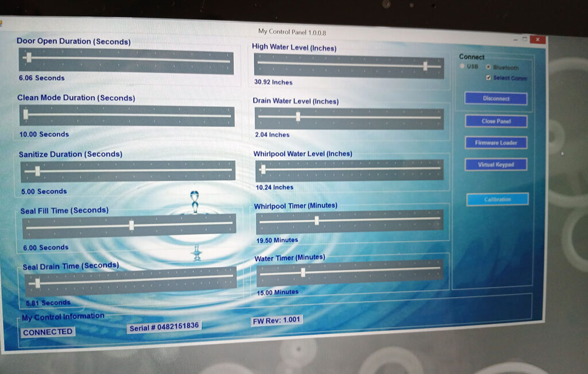Image resolution: width=588 pixels, height=374 pixels.
Task: Close the My Control Panel window
Action: pyautogui.click(x=537, y=40)
